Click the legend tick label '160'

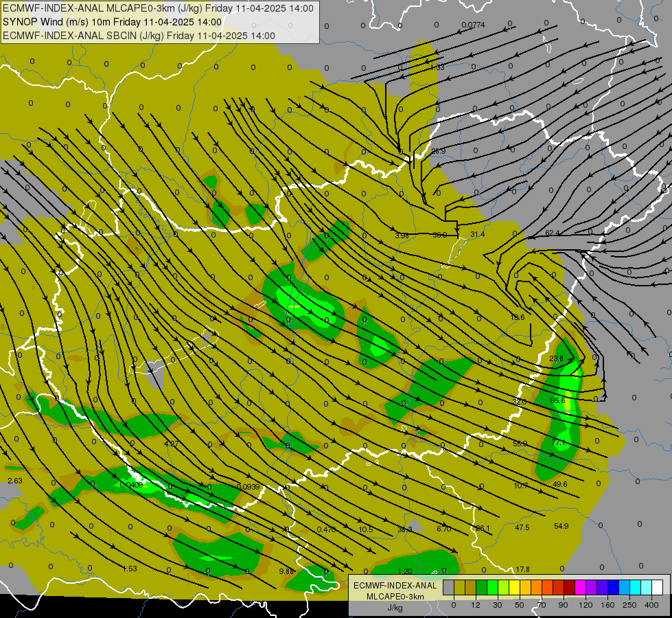(607, 605)
